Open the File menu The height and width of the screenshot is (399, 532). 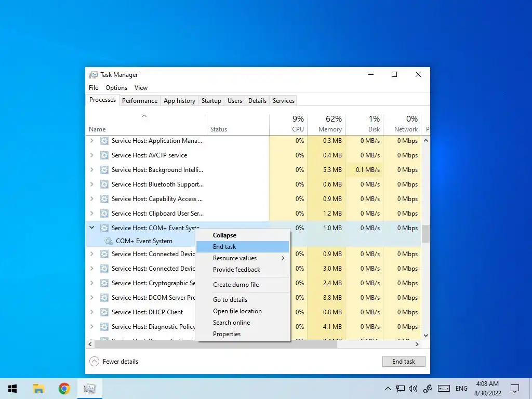[94, 88]
